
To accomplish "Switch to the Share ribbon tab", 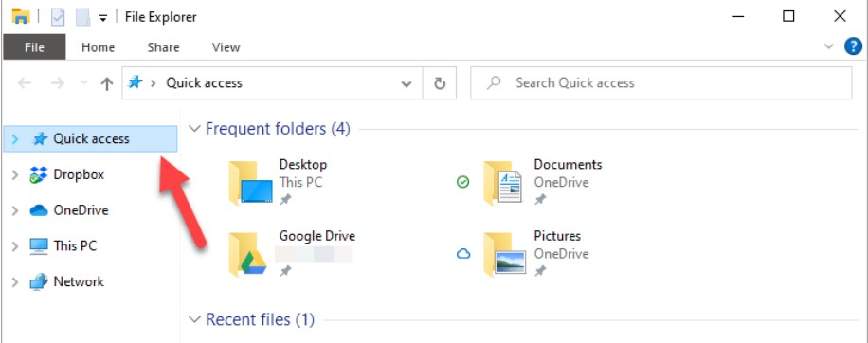I will (163, 47).
